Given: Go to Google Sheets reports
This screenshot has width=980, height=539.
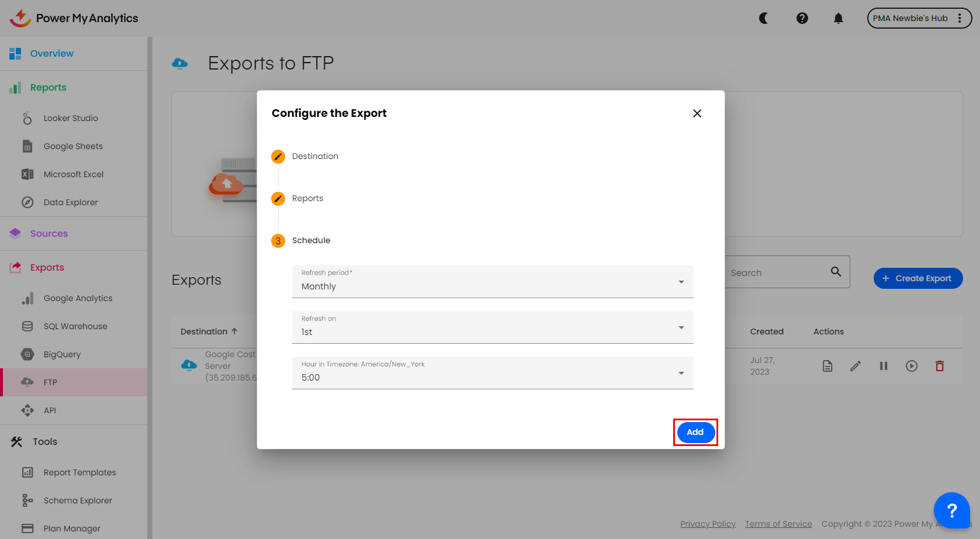Looking at the screenshot, I should click(x=73, y=146).
